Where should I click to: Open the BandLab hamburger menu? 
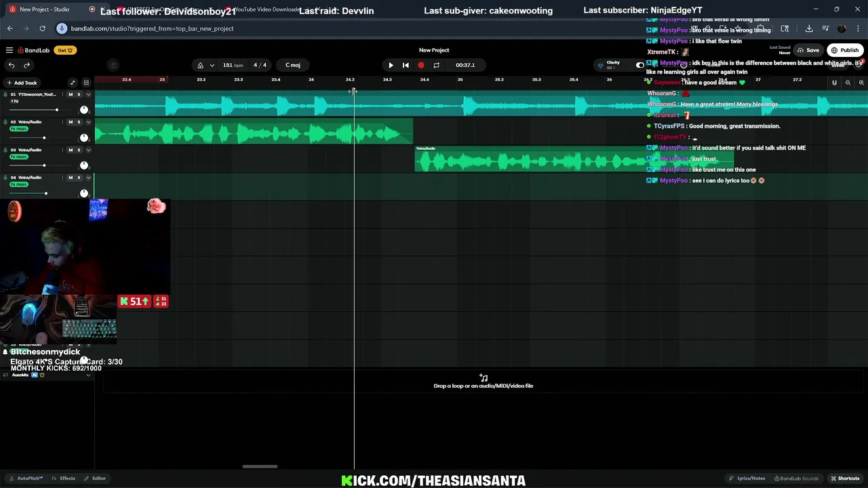9,50
